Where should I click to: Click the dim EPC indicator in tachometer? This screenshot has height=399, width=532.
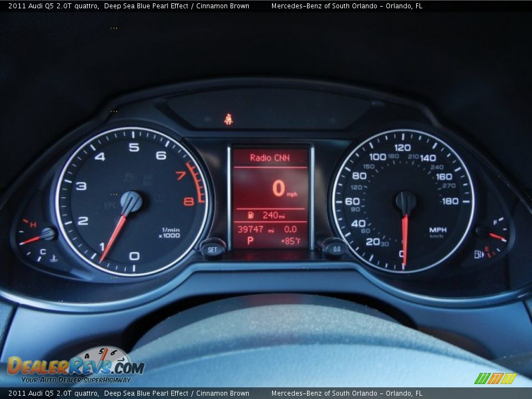(x=110, y=204)
